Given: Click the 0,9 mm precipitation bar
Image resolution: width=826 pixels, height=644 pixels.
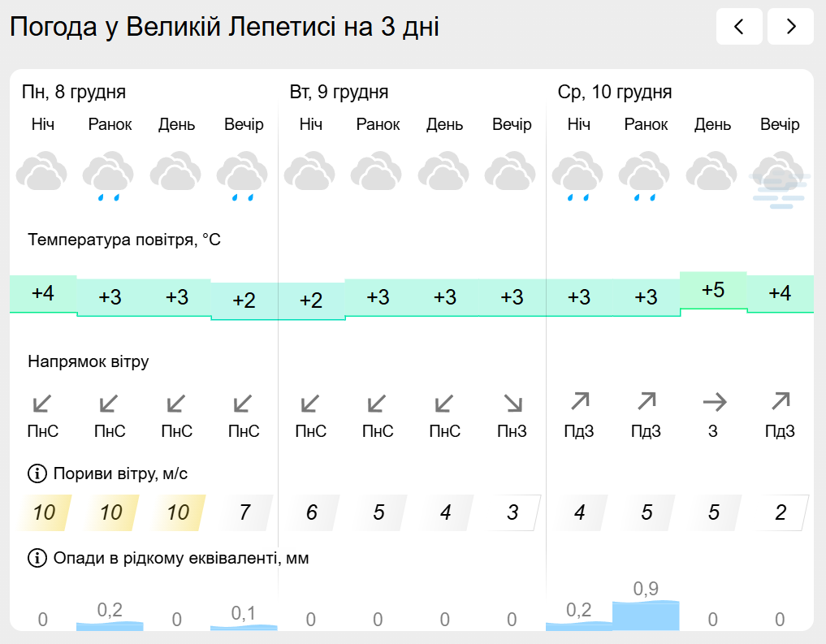Looking at the screenshot, I should 646,615.
